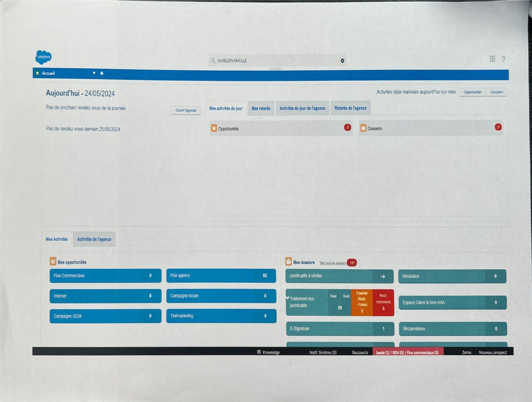This screenshot has height=402, width=532.
Task: Open the Flux agence tile
Action: [x=221, y=276]
